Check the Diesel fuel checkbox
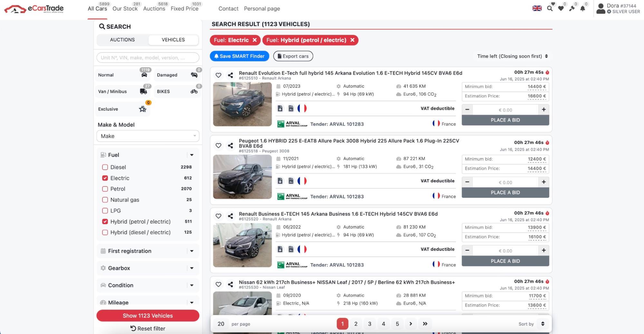This screenshot has height=334, width=644. [105, 167]
